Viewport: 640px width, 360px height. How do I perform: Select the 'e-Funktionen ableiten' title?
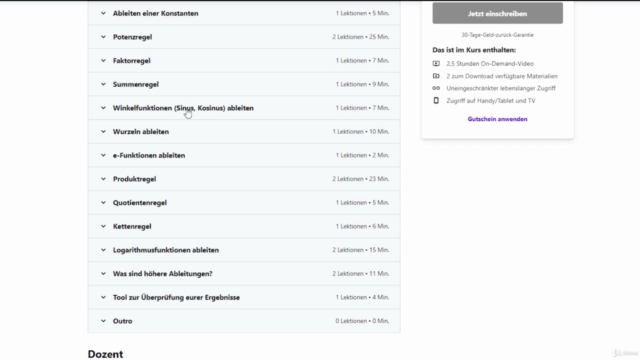[x=149, y=156]
